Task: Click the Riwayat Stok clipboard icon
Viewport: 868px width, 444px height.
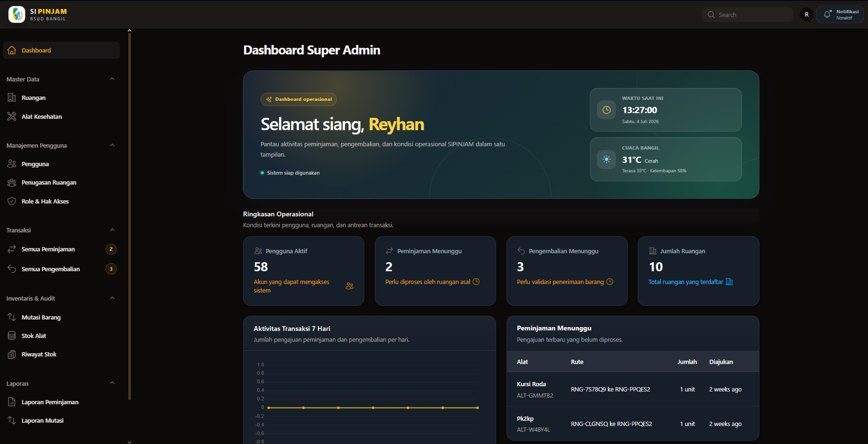Action: click(12, 354)
